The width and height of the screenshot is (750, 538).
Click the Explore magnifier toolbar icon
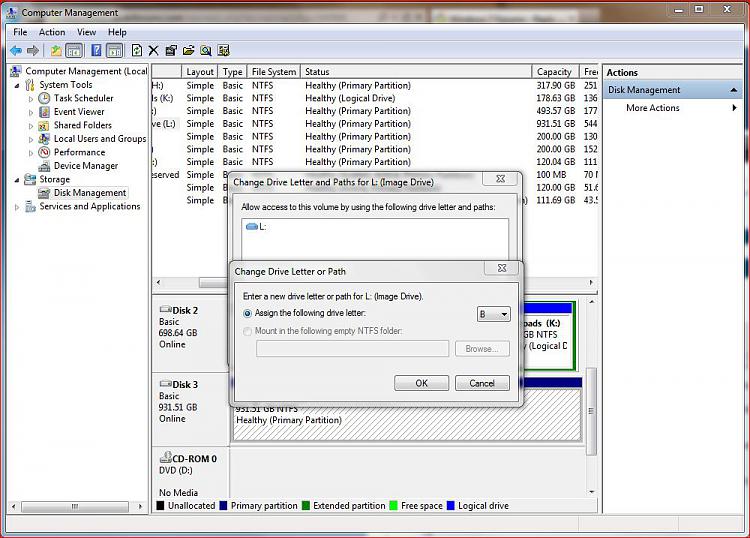coord(206,50)
